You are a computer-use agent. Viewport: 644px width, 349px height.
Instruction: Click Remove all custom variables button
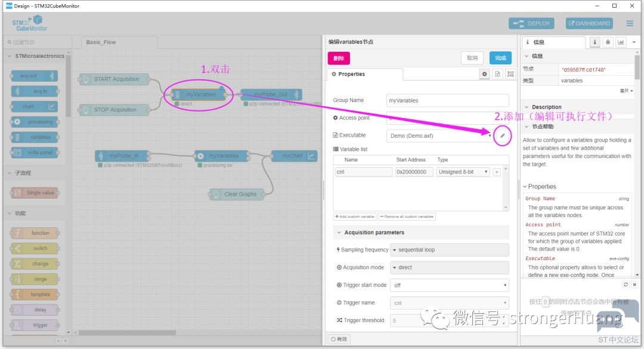pyautogui.click(x=407, y=217)
